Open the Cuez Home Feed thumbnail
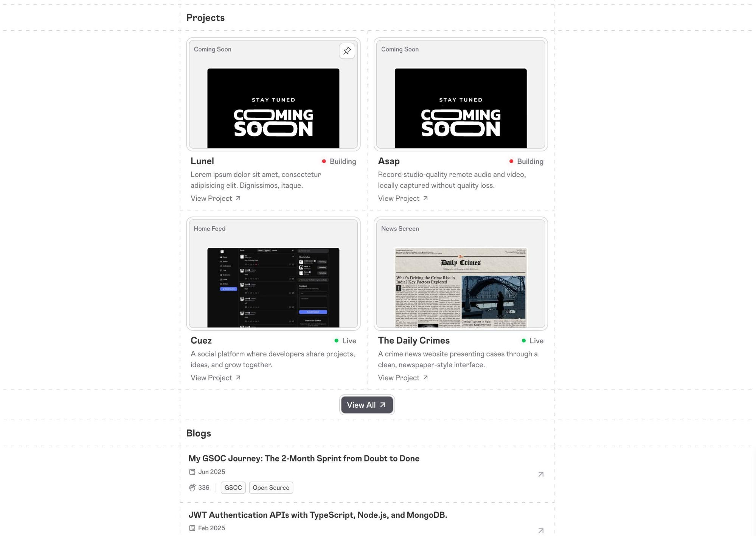 click(x=273, y=287)
